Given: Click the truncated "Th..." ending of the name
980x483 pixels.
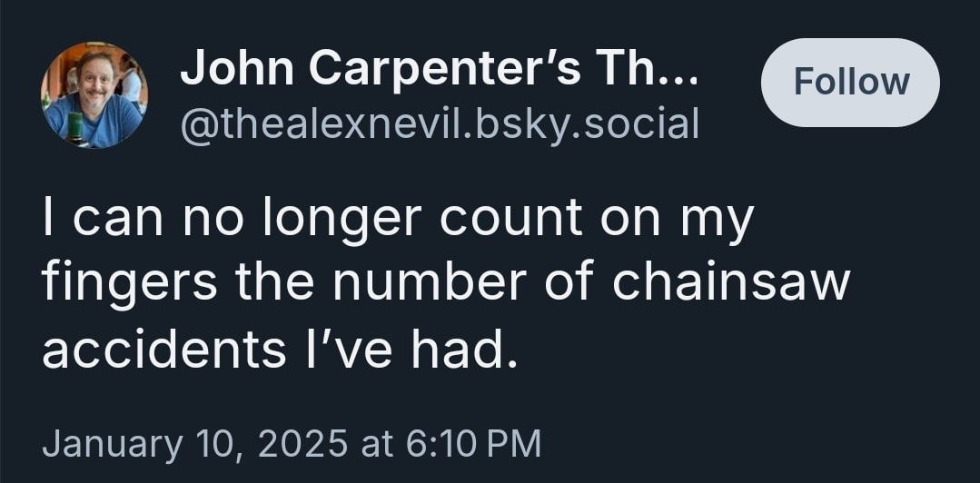Looking at the screenshot, I should [x=648, y=67].
